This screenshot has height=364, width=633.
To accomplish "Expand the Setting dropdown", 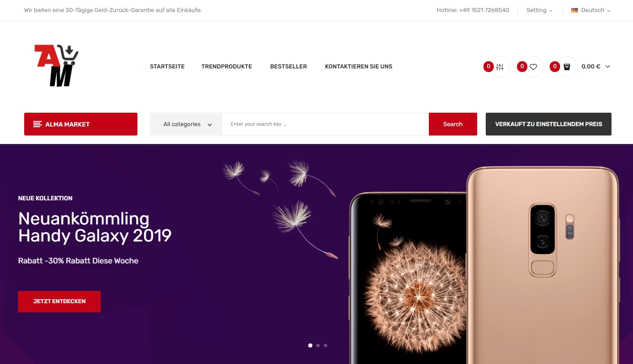I will (539, 10).
